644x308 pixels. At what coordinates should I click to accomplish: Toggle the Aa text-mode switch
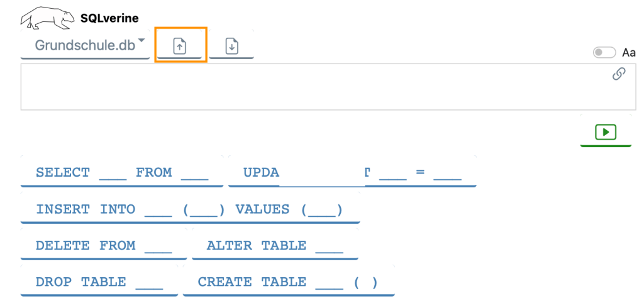[x=604, y=53]
